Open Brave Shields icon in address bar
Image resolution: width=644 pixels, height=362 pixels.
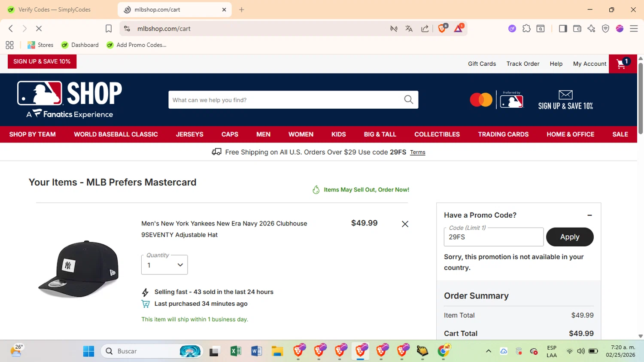coord(442,28)
